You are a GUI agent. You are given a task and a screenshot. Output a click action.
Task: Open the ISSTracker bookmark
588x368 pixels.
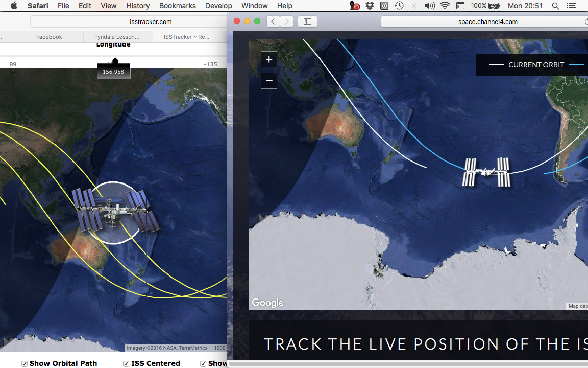pyautogui.click(x=186, y=37)
